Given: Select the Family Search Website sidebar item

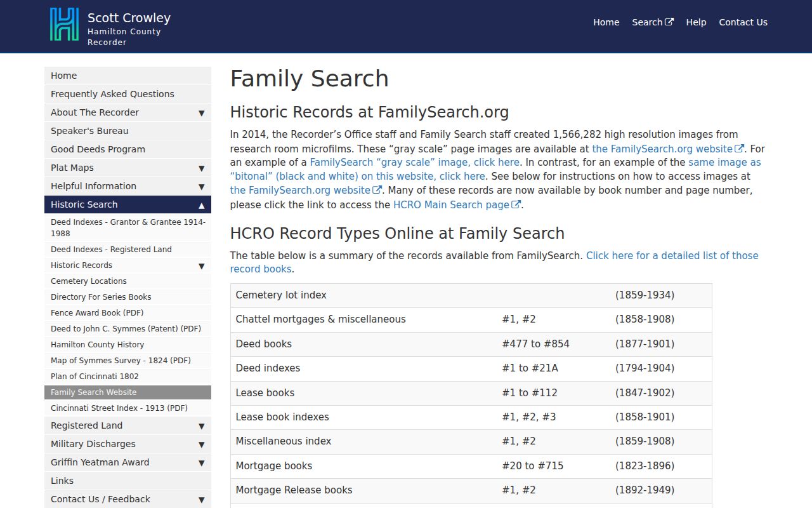Looking at the screenshot, I should click(128, 392).
